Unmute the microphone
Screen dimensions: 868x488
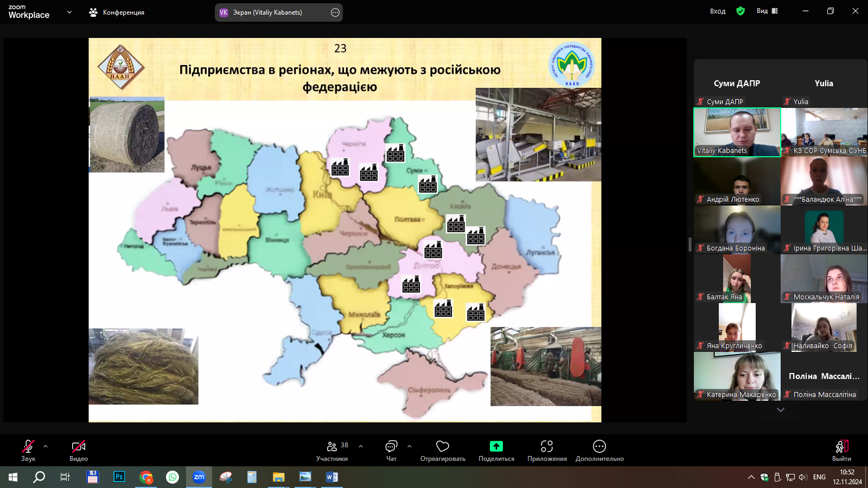click(28, 446)
